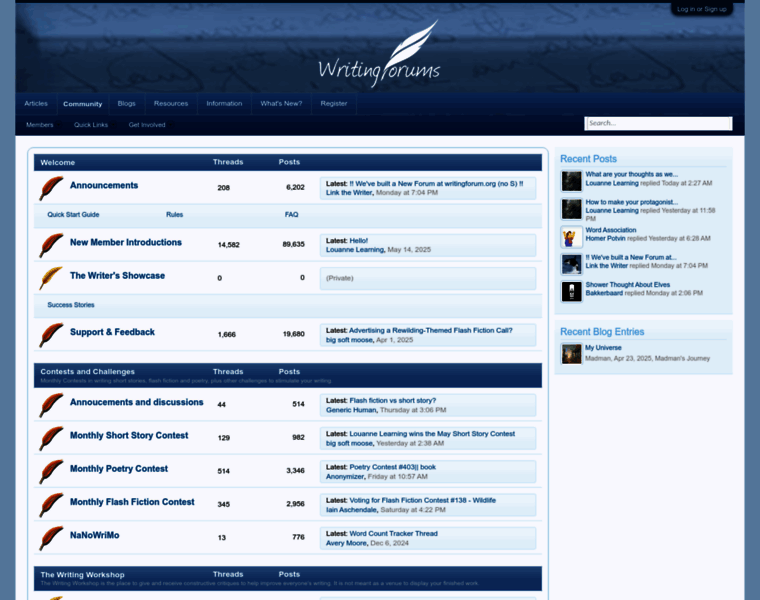Click the Monthly Flash Fiction Contest quill icon
Viewport: 760px width, 600px height.
click(x=51, y=505)
